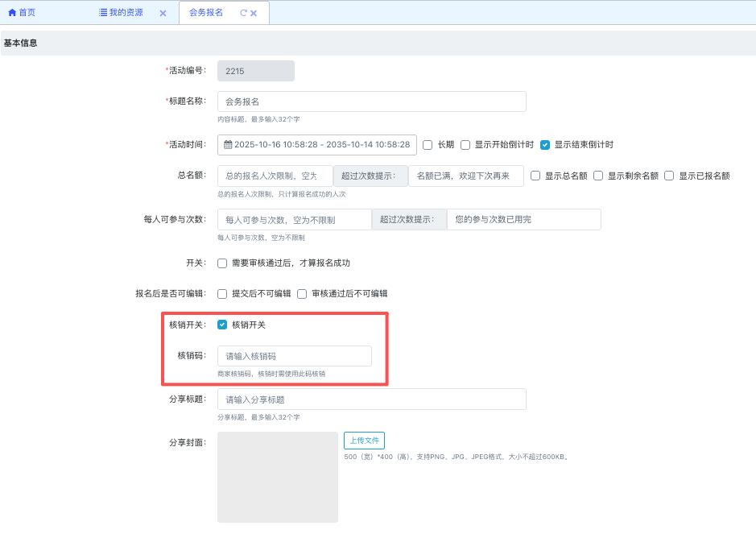
Task: Click the 分享封面 image placeholder
Action: (x=277, y=477)
